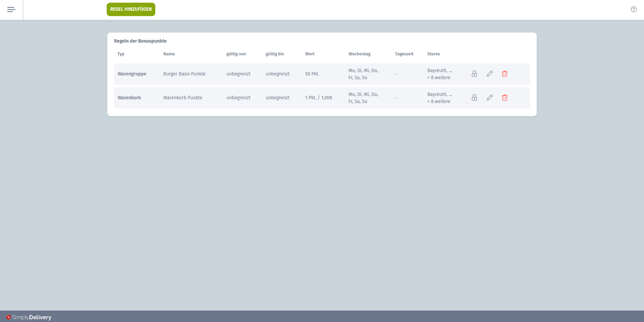
Task: Select the Name column header
Action: tap(169, 54)
